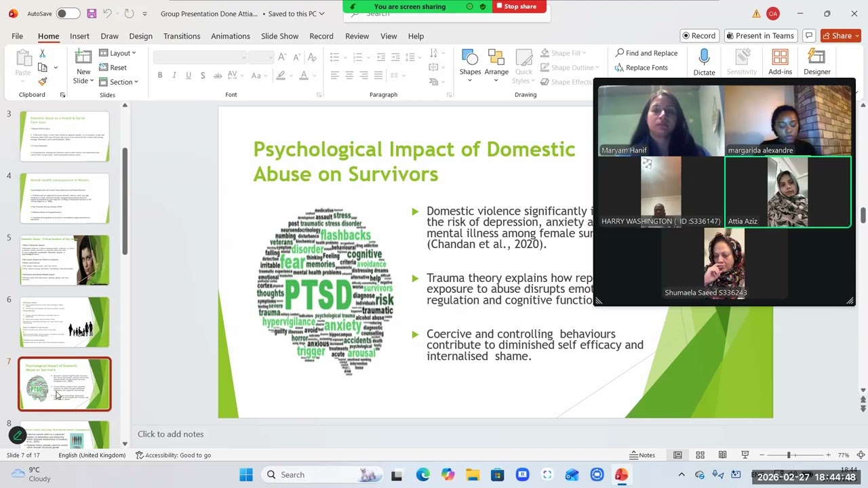Toggle the Notes pane button
Image resolution: width=868 pixels, height=488 pixels.
pos(642,455)
